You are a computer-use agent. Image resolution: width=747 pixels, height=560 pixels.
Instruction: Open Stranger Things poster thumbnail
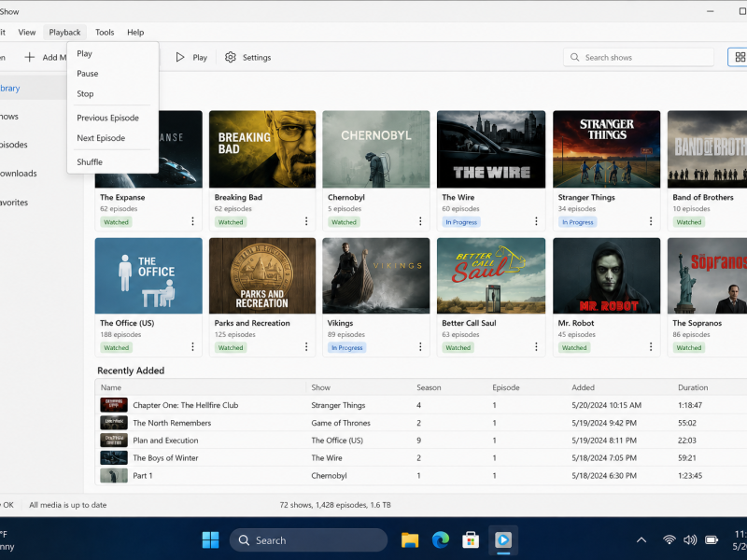[606, 149]
